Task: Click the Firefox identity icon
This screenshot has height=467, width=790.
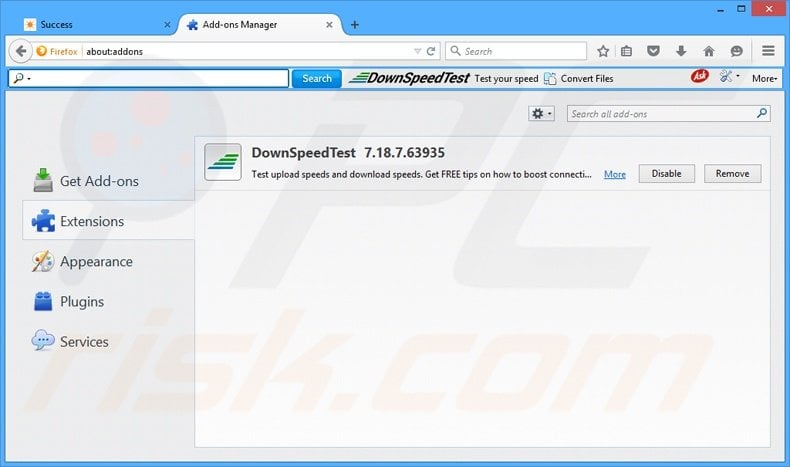Action: pos(57,51)
